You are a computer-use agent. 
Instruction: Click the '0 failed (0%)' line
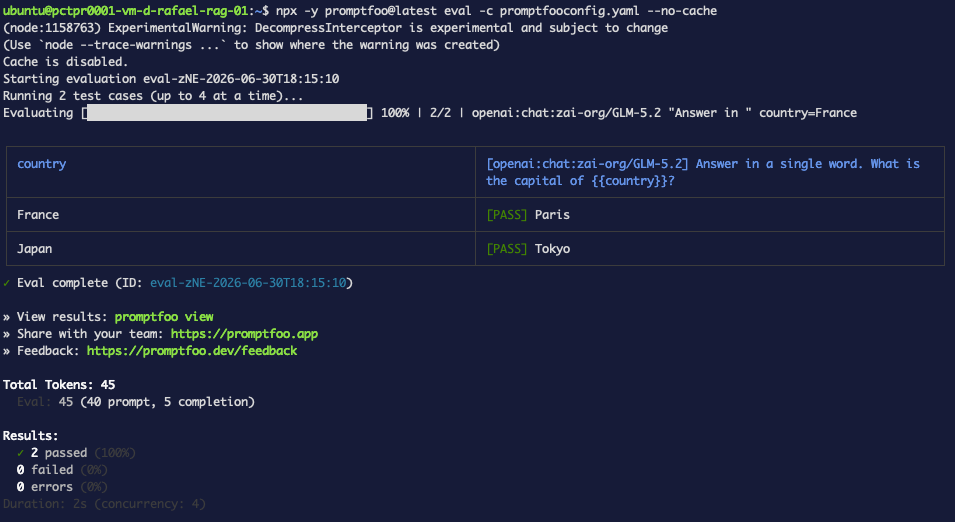[62, 470]
